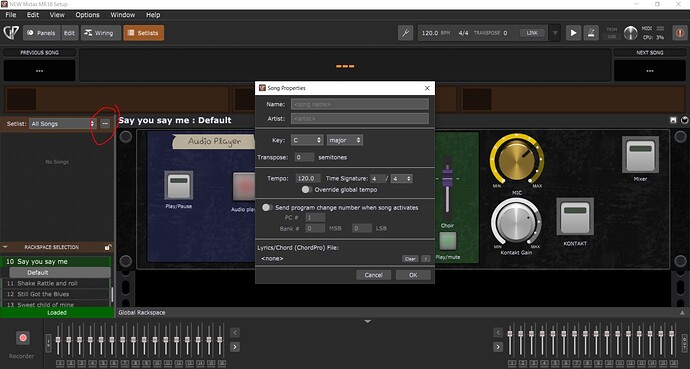
Task: Select the Default variation of Say you say me
Action: click(60, 272)
